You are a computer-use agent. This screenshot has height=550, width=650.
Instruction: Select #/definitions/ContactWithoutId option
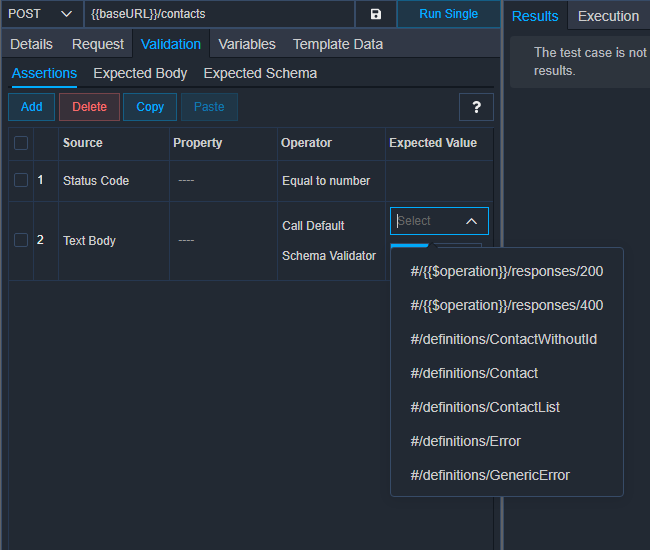[x=507, y=339]
